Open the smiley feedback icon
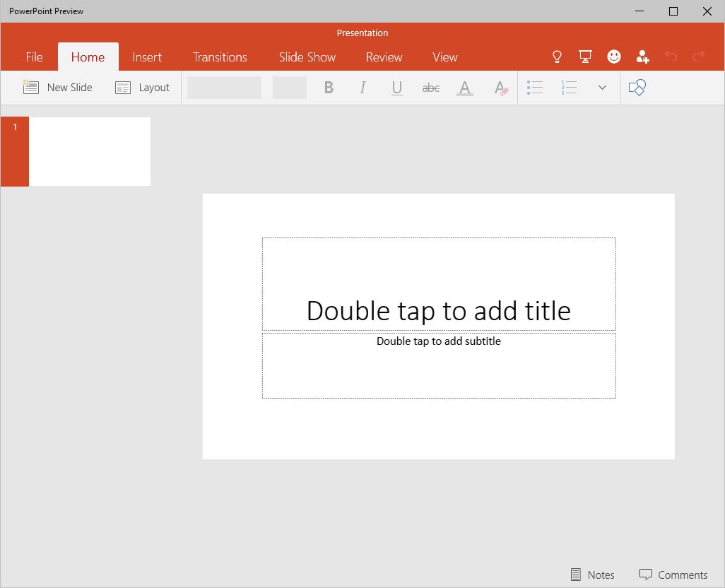 614,57
